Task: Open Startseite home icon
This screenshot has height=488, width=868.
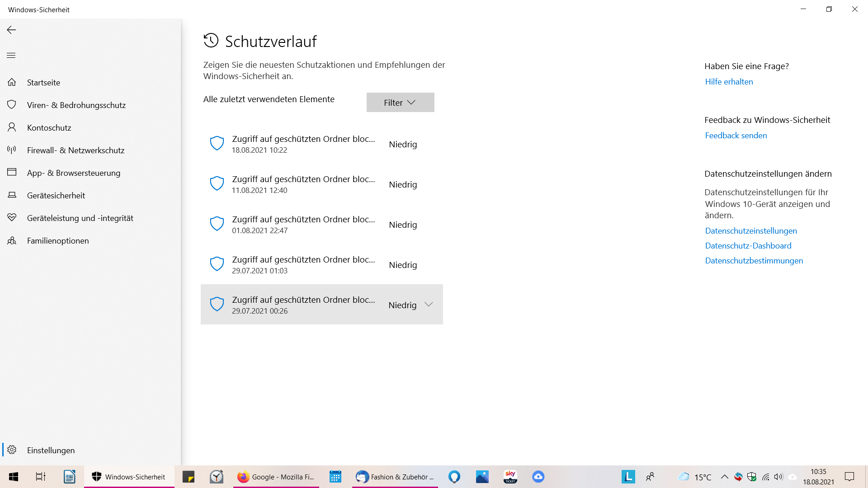Action: pyautogui.click(x=12, y=82)
